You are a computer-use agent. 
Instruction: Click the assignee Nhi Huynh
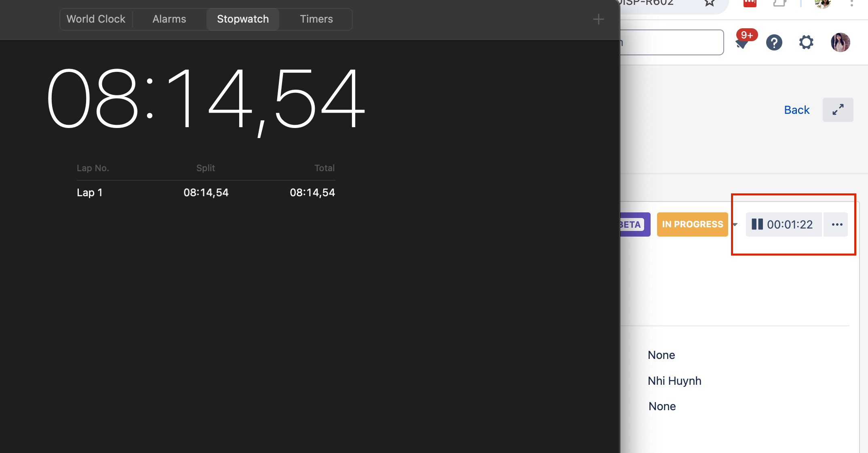click(674, 380)
